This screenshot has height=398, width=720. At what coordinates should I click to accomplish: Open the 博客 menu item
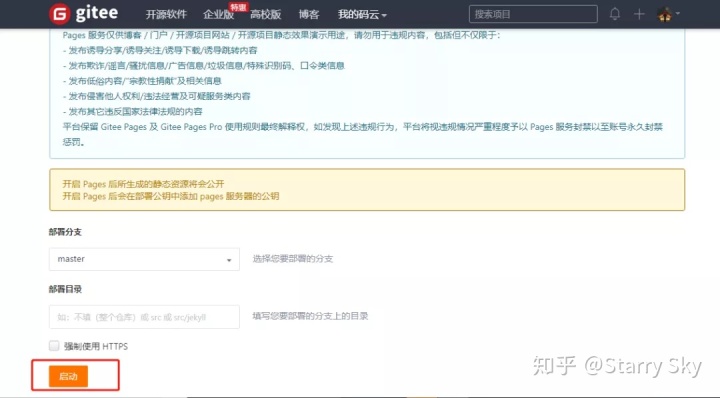point(309,15)
